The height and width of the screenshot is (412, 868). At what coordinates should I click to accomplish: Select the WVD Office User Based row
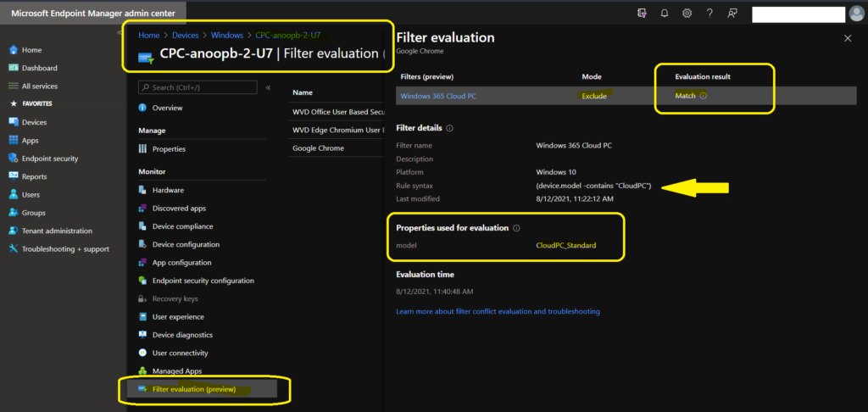point(337,112)
